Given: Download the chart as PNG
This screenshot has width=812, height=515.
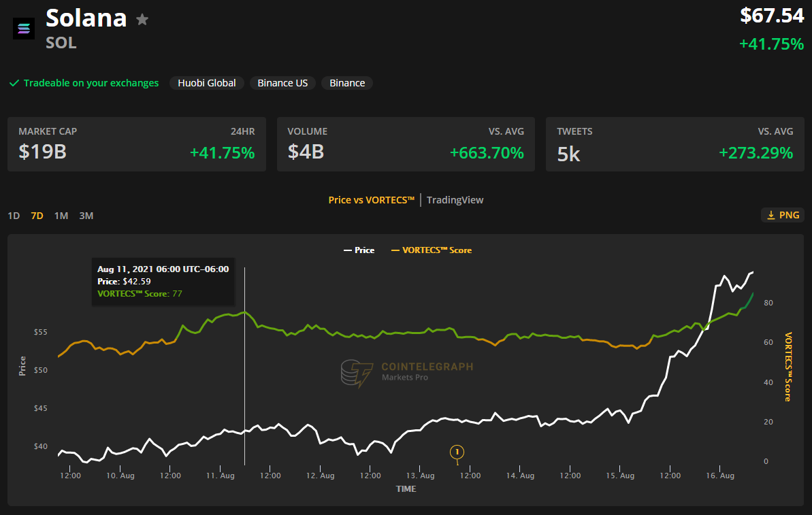Looking at the screenshot, I should (x=782, y=215).
